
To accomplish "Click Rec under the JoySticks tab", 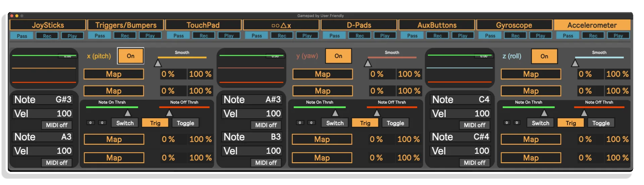I will (x=47, y=36).
